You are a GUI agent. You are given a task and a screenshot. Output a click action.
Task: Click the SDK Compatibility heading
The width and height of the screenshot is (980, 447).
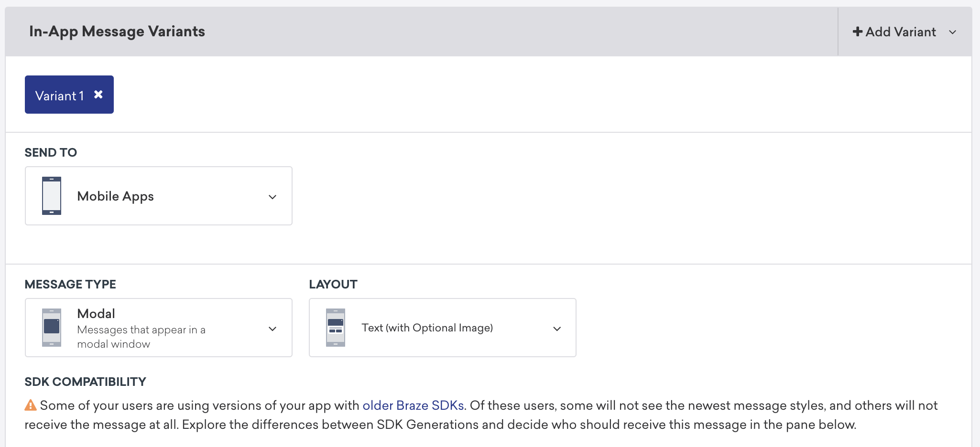pos(86,381)
